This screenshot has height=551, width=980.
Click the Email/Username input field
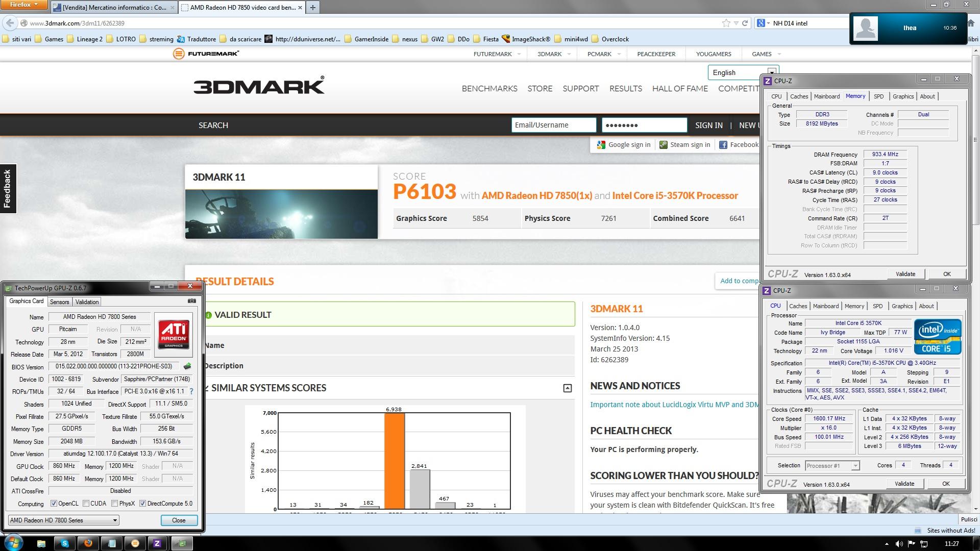point(554,125)
